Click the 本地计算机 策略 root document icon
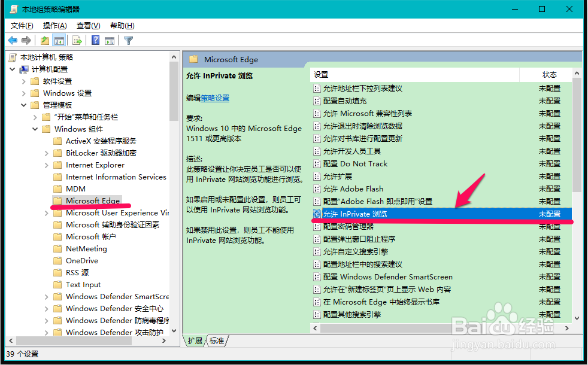 [13, 57]
